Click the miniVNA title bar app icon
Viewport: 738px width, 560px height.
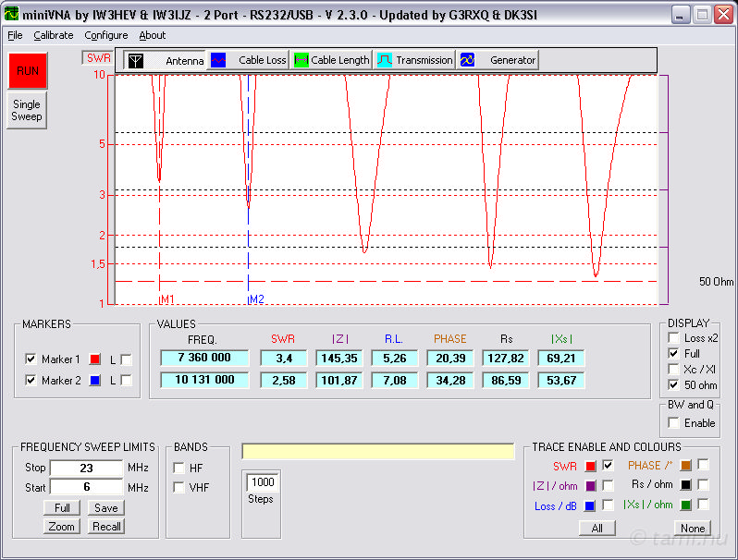[x=12, y=15]
